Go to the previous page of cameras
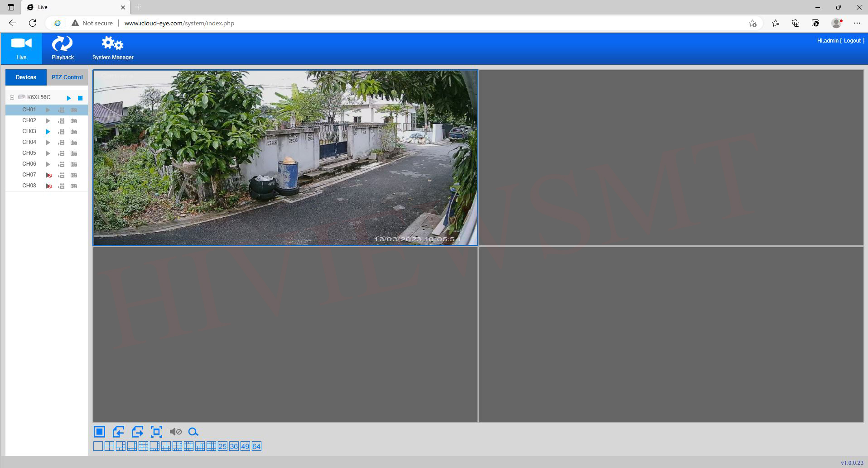This screenshot has width=868, height=468. click(118, 432)
